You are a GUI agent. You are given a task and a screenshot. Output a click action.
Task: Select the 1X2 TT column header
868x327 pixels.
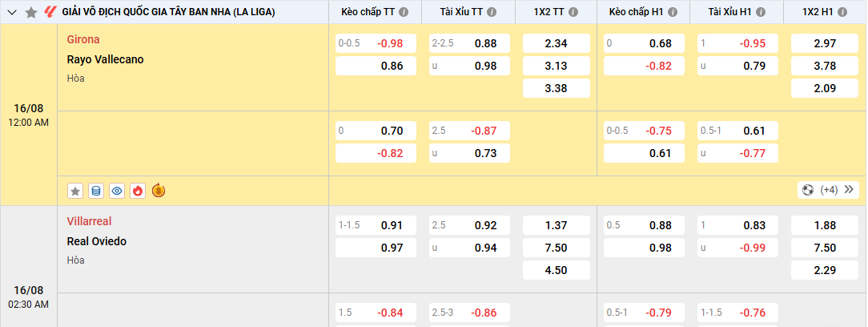[x=550, y=12]
